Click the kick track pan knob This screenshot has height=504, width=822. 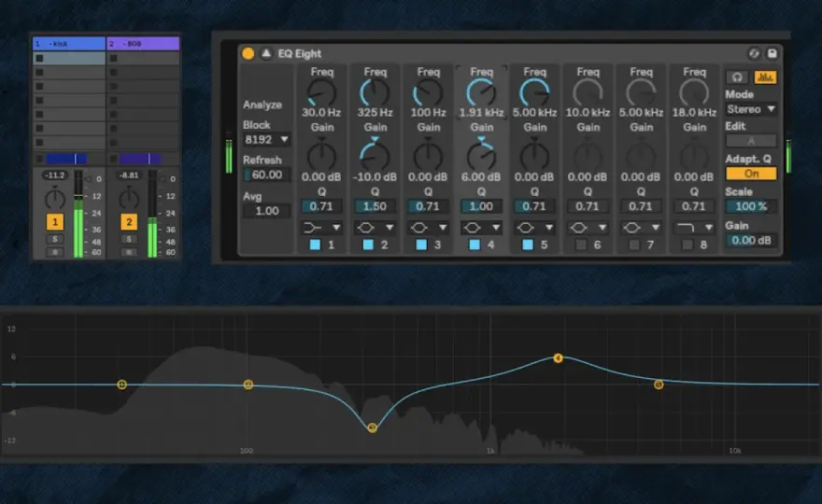point(54,199)
